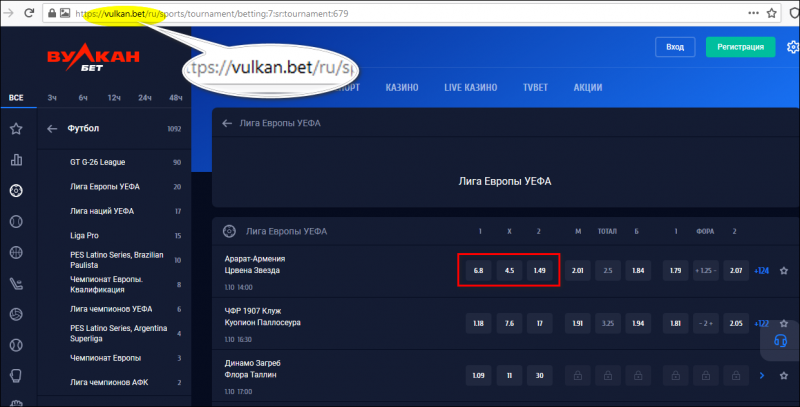Open the КАЗИНО menu item
This screenshot has width=800, height=407.
tap(402, 88)
